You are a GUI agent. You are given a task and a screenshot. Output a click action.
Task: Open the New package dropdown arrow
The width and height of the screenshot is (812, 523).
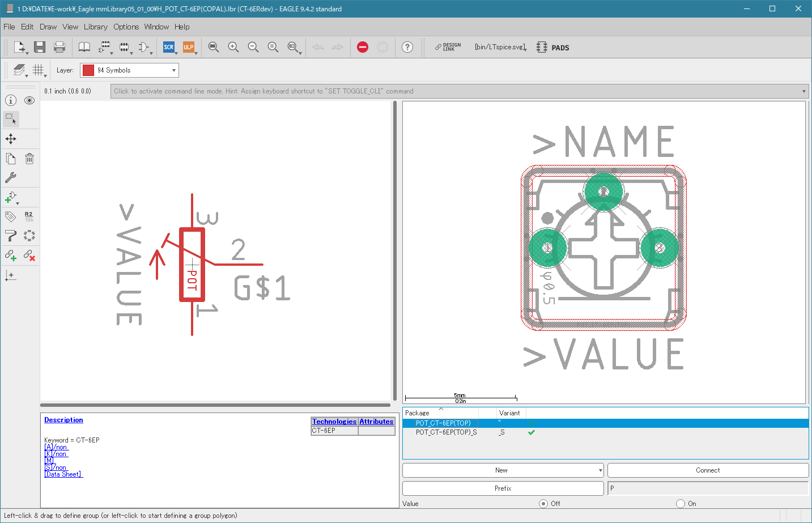point(600,470)
